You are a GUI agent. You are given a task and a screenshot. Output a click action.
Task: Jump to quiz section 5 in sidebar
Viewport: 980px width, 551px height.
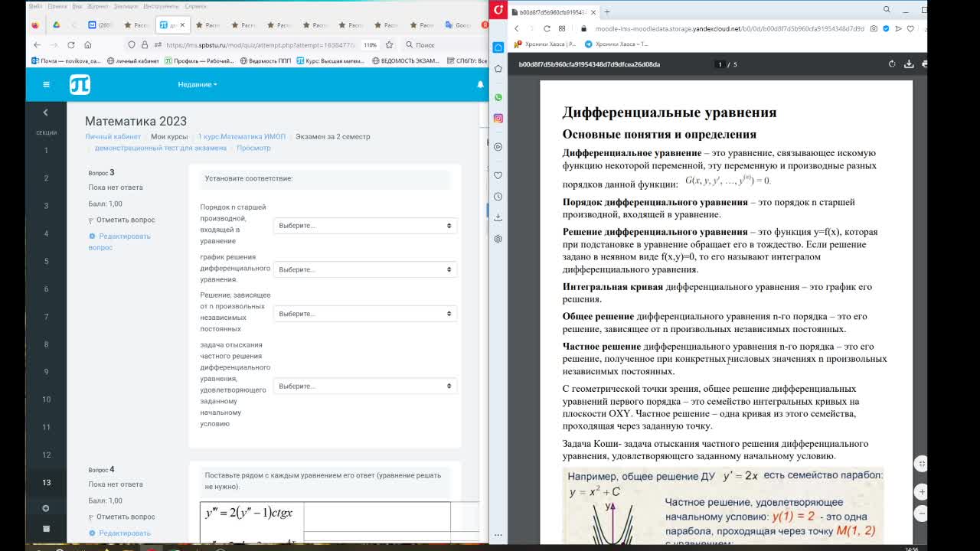(x=46, y=261)
